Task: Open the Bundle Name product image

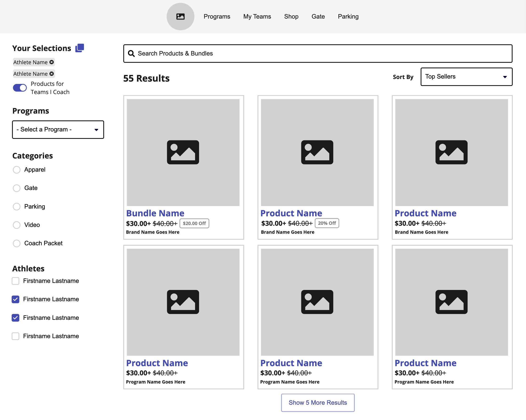Action: (x=183, y=152)
